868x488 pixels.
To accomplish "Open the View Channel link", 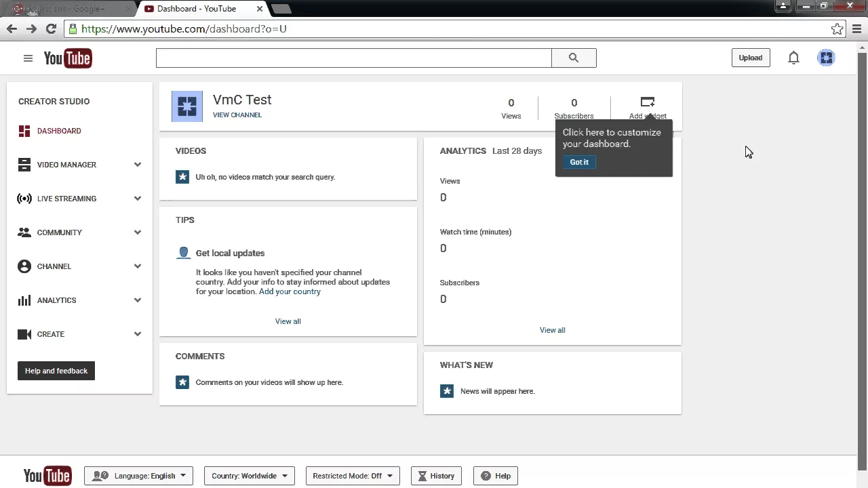I will pyautogui.click(x=237, y=115).
